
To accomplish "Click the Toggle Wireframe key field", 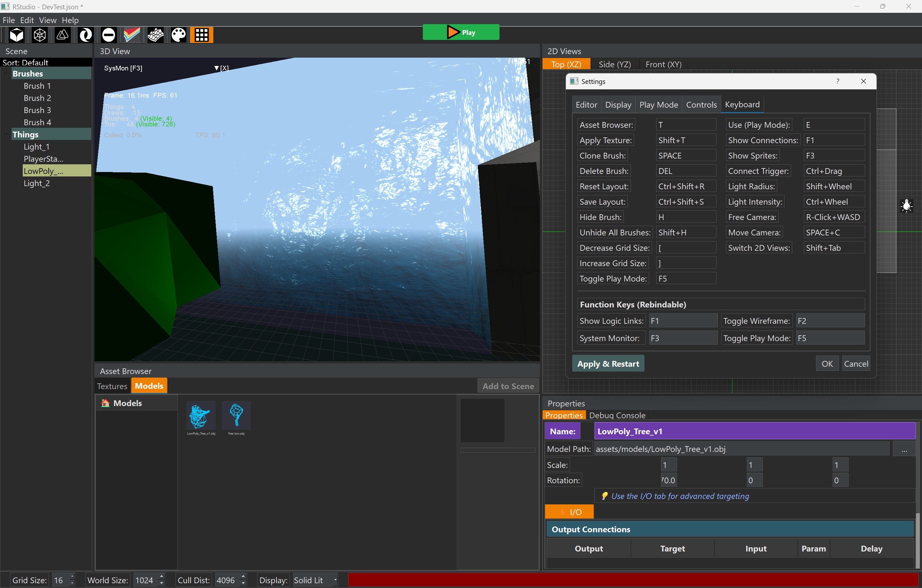I will pos(830,321).
